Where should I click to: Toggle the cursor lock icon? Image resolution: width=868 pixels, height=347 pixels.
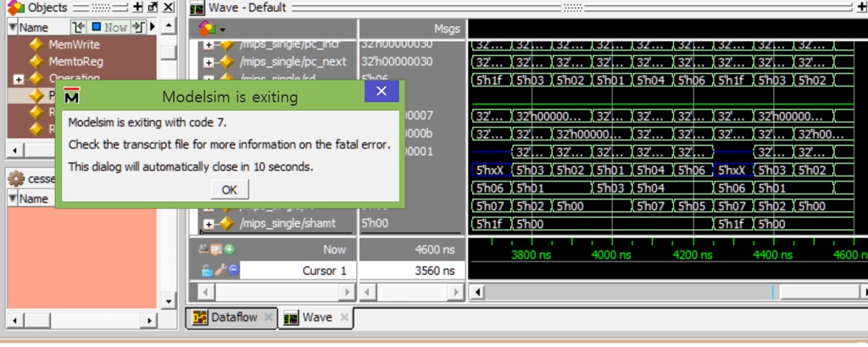[x=206, y=271]
